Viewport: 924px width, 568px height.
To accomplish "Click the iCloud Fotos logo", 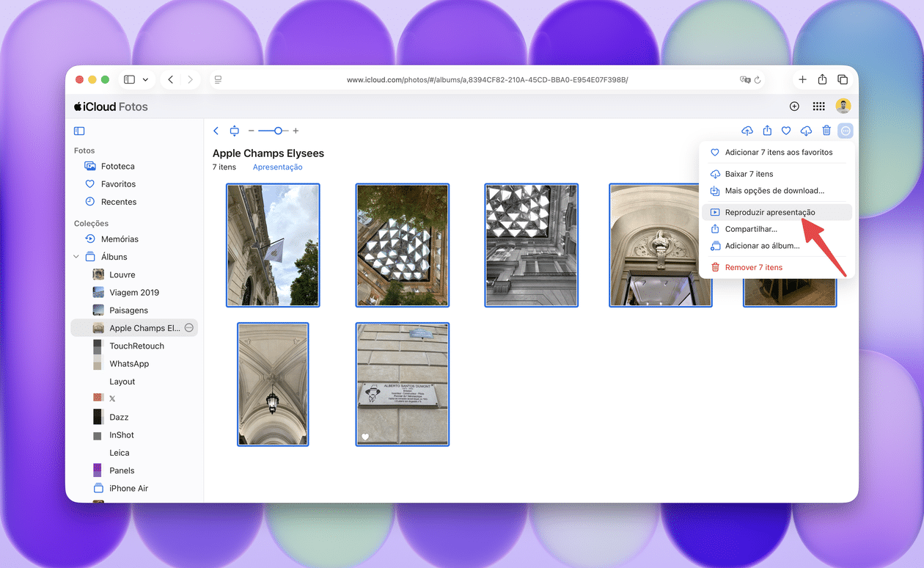I will [x=111, y=106].
